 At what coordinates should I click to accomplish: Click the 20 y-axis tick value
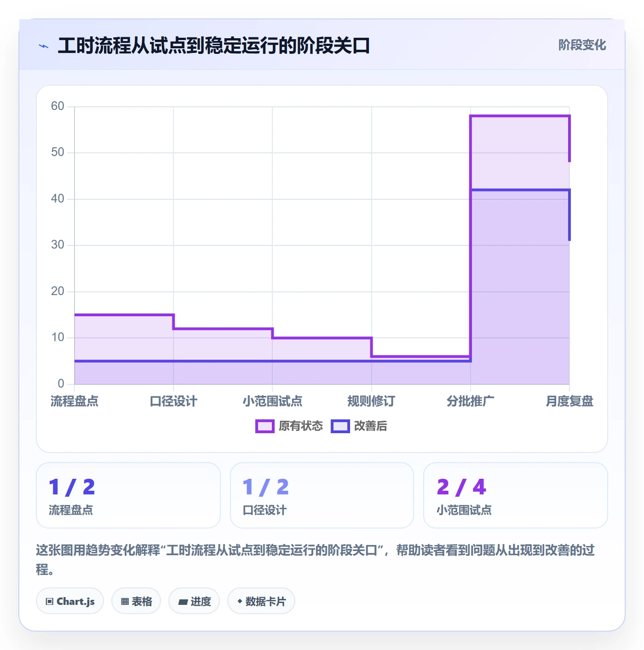point(57,291)
